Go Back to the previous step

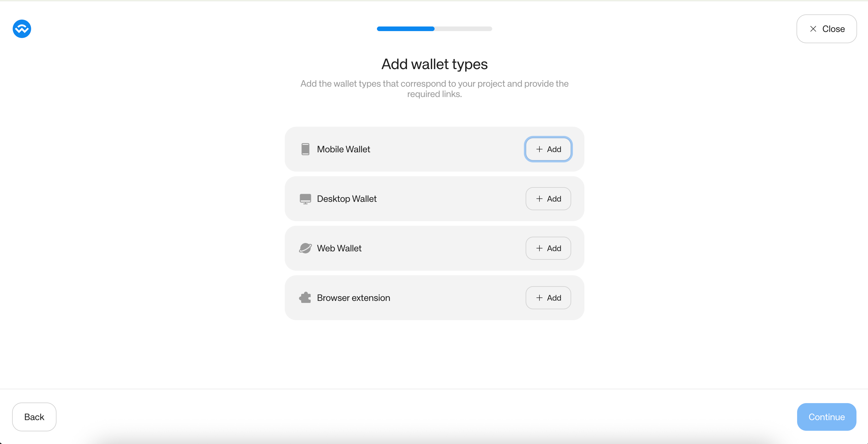click(x=34, y=417)
